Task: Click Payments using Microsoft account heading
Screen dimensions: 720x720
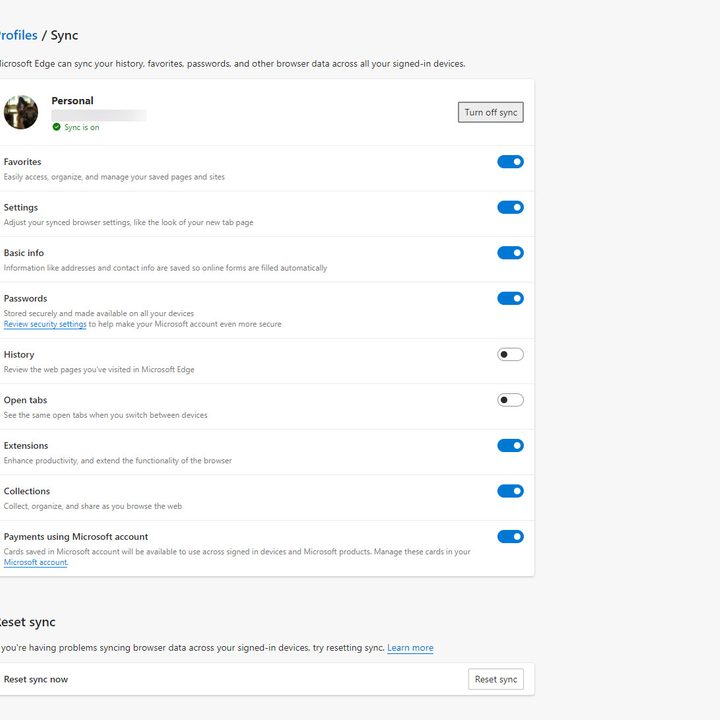Action: 76,537
